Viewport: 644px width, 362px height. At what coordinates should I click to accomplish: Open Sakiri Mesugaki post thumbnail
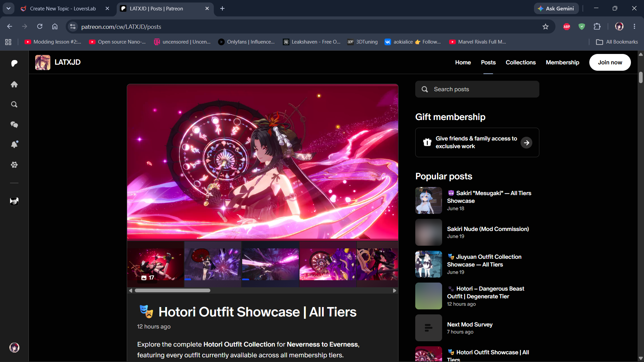[429, 200]
